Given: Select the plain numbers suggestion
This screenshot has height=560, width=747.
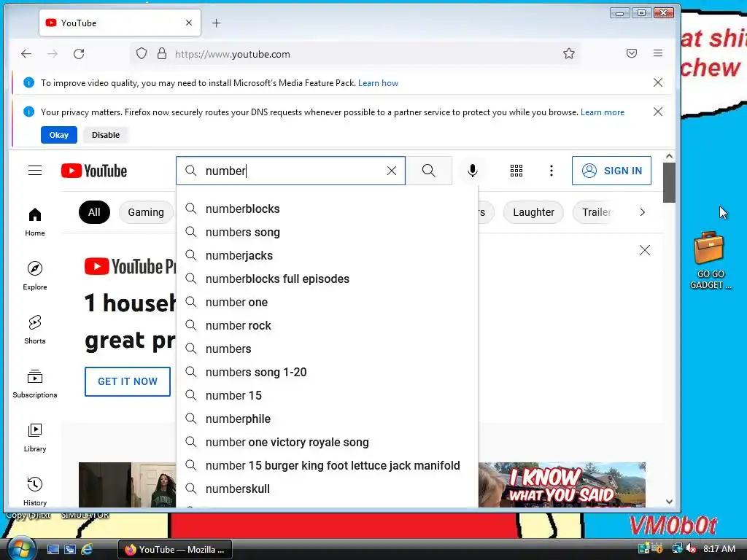Looking at the screenshot, I should point(327,349).
